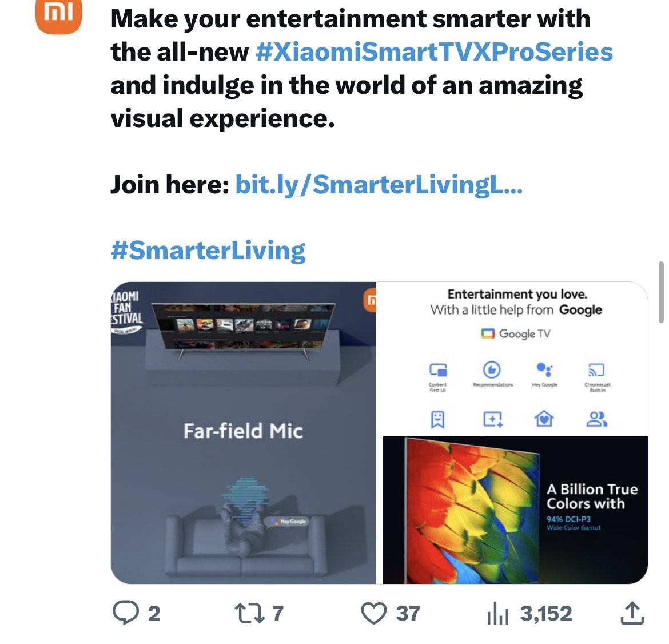Open the Far-field Mic image
This screenshot has height=644, width=669.
(244, 432)
